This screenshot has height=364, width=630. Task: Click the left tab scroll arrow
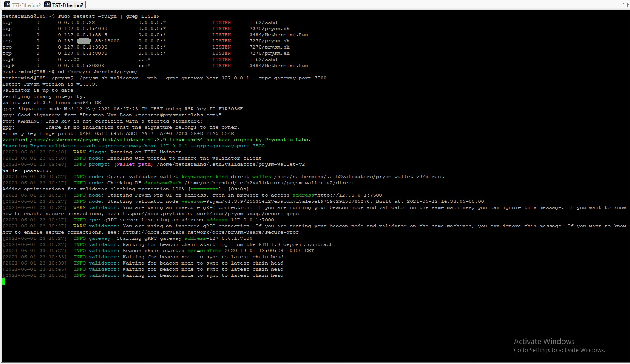623,5
